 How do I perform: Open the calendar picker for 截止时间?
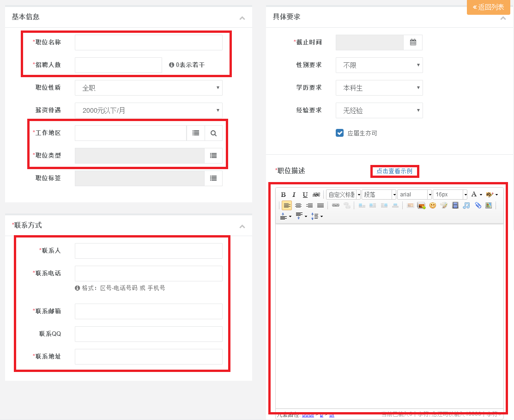click(x=413, y=43)
